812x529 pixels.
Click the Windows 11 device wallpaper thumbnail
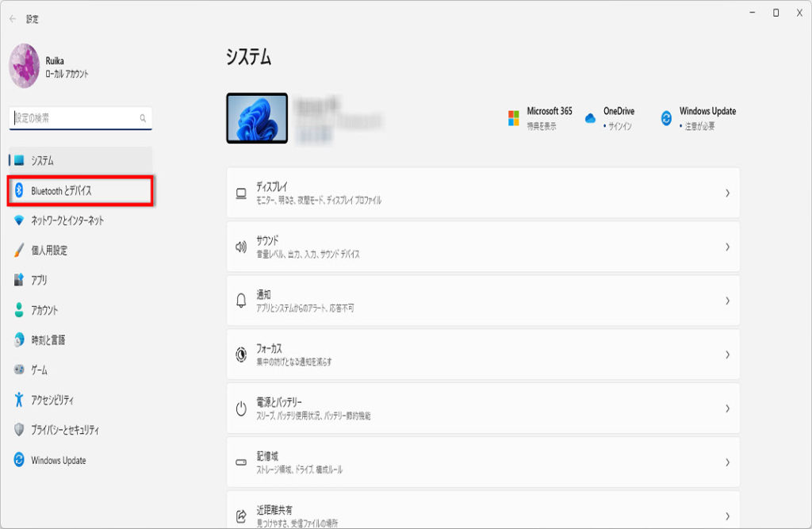point(257,118)
